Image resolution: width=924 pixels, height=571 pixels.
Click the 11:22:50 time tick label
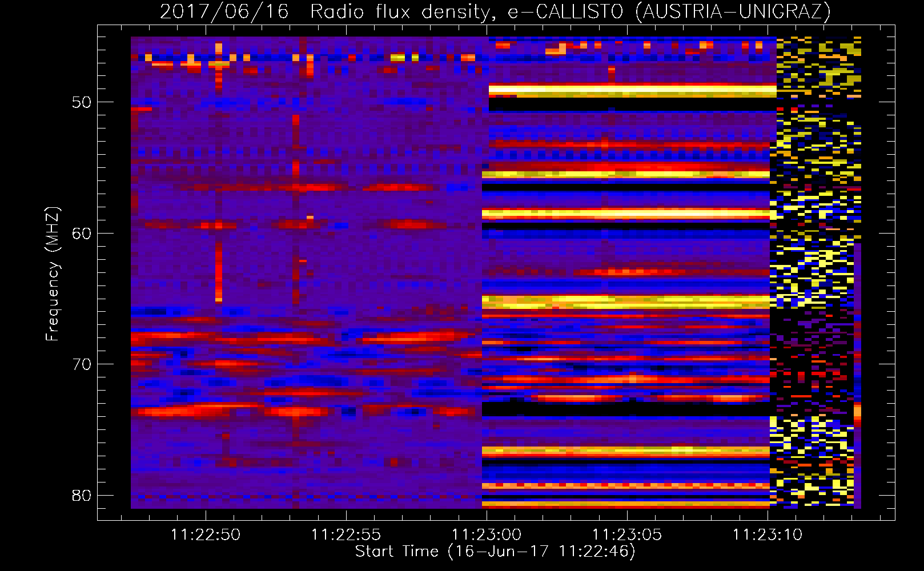pos(206,535)
